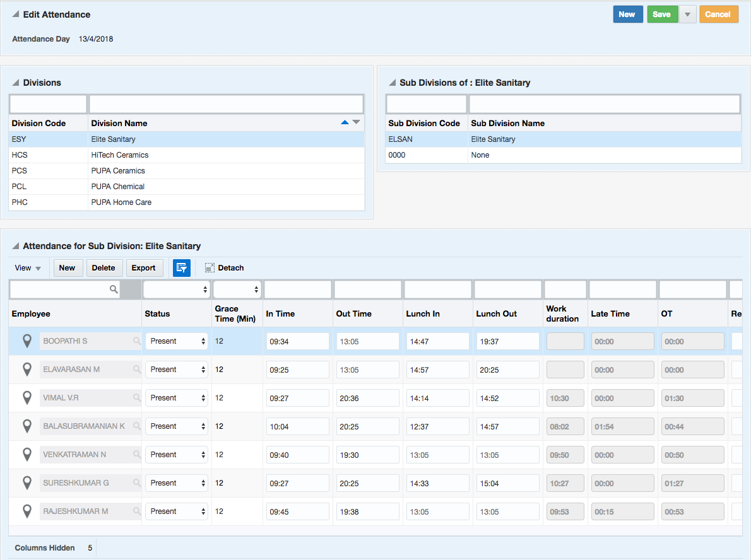
Task: Open employee lookup for ELAVARASAN M
Action: click(x=137, y=369)
